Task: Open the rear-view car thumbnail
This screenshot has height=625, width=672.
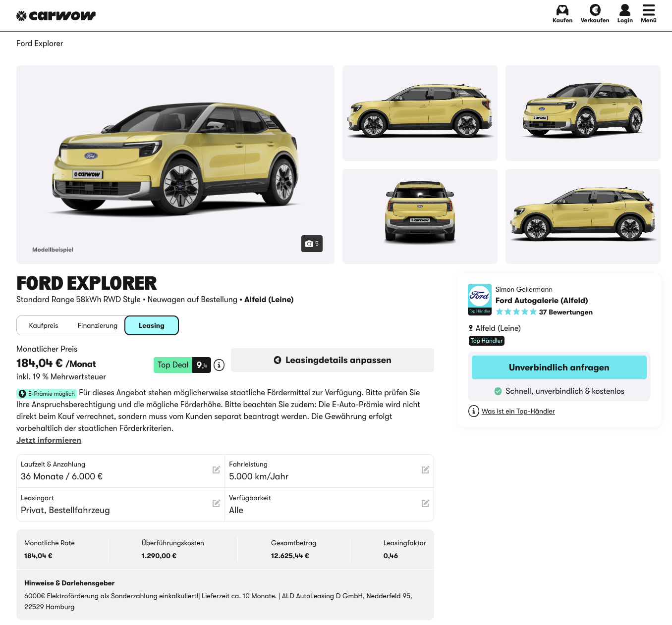Action: 420,216
